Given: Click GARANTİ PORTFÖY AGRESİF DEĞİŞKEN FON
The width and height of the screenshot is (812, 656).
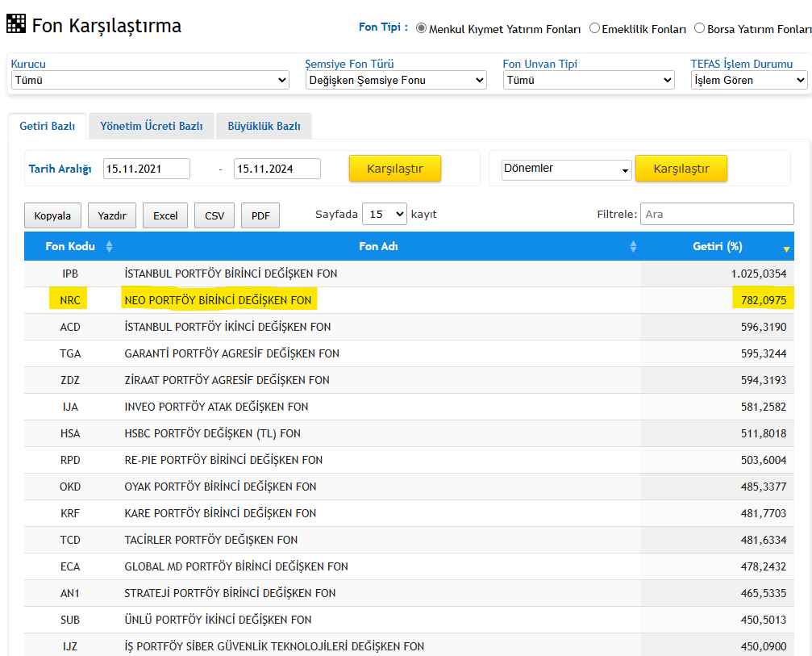Looking at the screenshot, I should [x=232, y=353].
